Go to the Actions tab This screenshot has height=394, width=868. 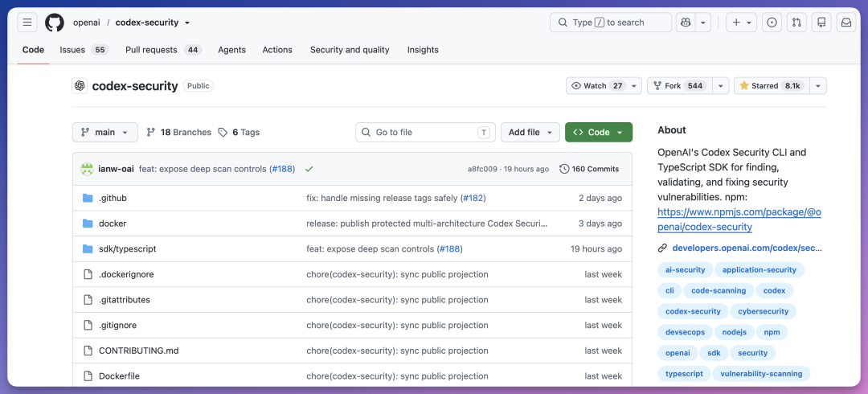pyautogui.click(x=277, y=50)
